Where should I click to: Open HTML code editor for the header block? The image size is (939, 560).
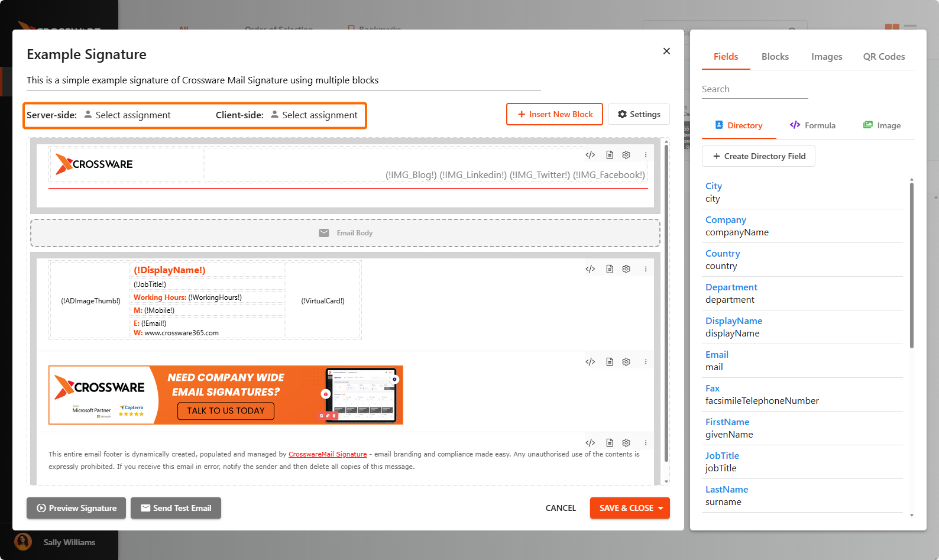coord(590,155)
